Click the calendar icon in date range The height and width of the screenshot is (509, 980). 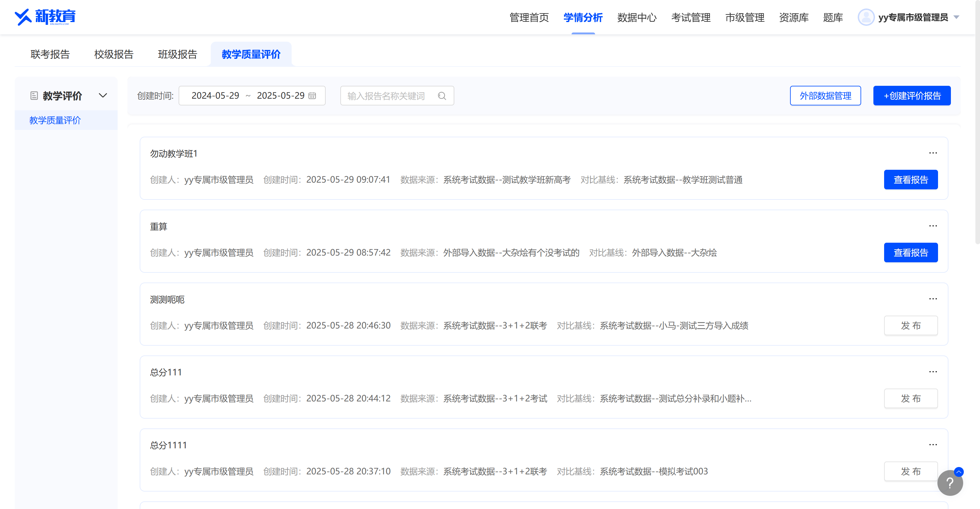tap(312, 96)
